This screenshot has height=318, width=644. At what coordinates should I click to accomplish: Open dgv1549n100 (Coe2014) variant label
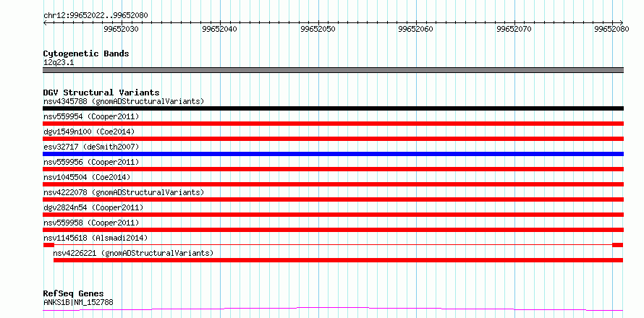coord(89,132)
